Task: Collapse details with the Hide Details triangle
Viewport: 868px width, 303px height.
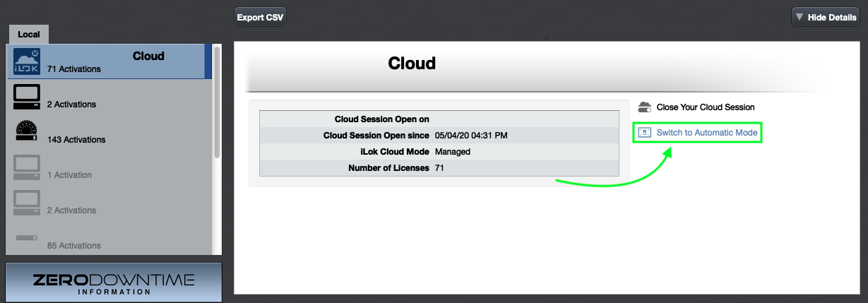Action: (799, 18)
